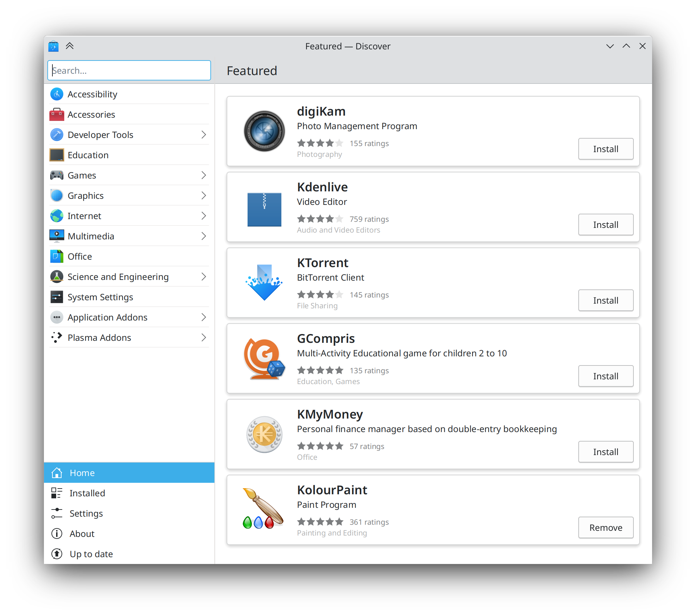Toggle the Multimedia category expand arrow
696x616 pixels.
pyautogui.click(x=205, y=236)
